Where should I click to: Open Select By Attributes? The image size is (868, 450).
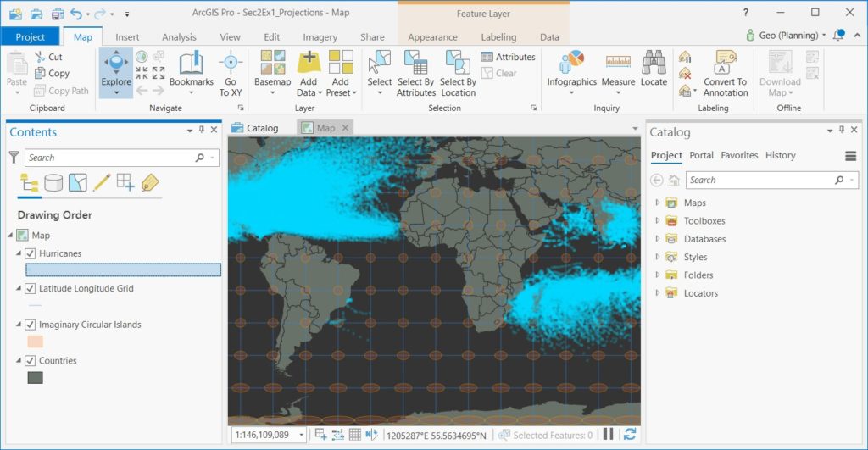tap(415, 73)
